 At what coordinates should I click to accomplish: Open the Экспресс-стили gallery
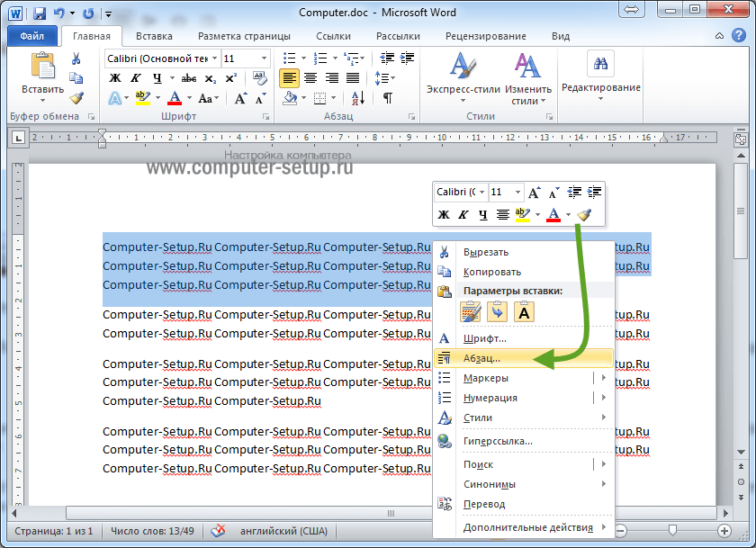click(x=461, y=78)
